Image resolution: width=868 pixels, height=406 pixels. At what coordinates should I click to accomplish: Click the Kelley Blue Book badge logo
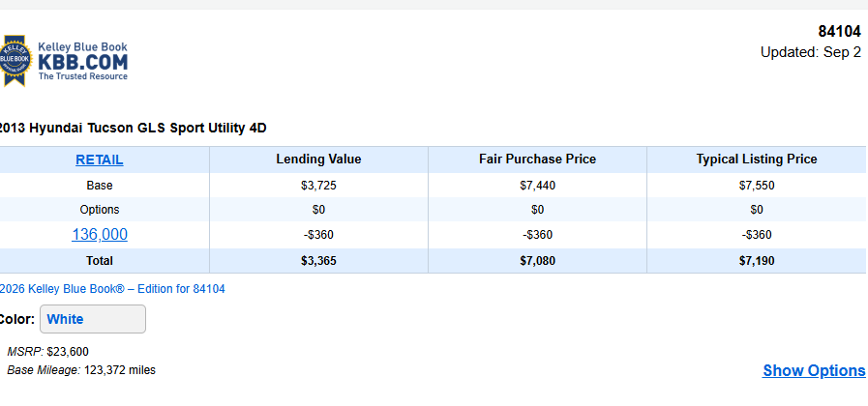point(15,61)
